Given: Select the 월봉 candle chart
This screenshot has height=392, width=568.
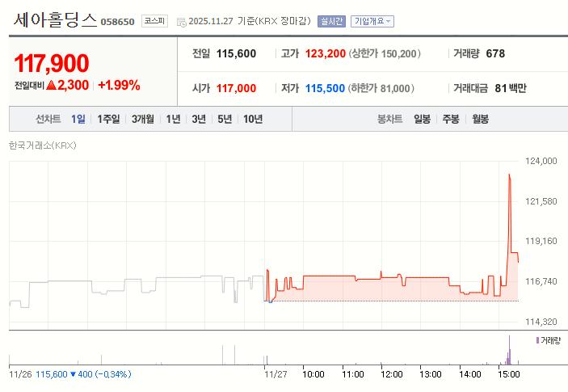Looking at the screenshot, I should coord(480,119).
